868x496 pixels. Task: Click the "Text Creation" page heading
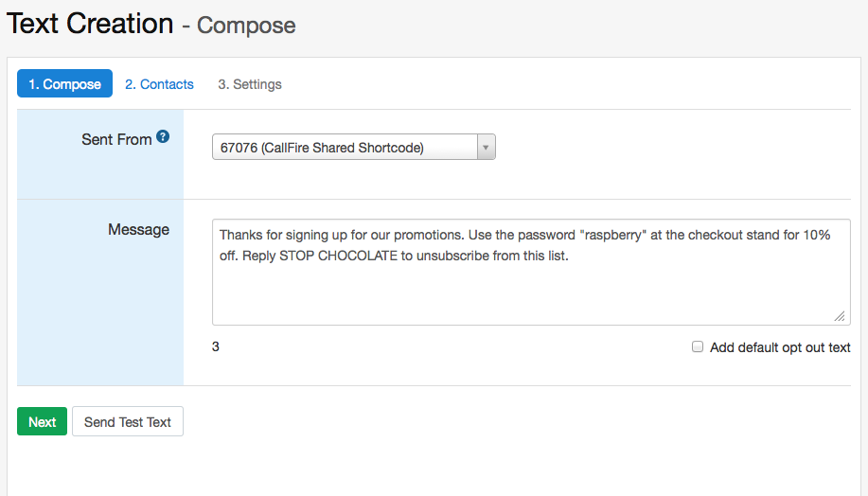tap(90, 24)
